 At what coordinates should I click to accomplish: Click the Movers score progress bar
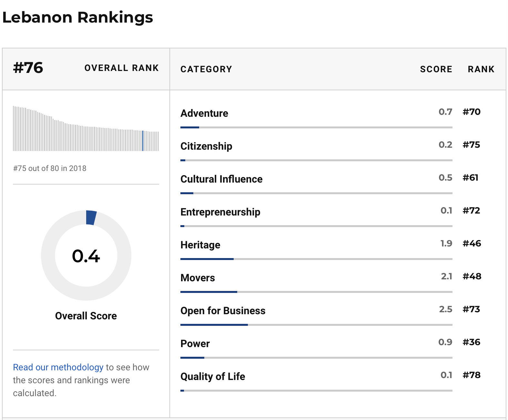click(316, 292)
